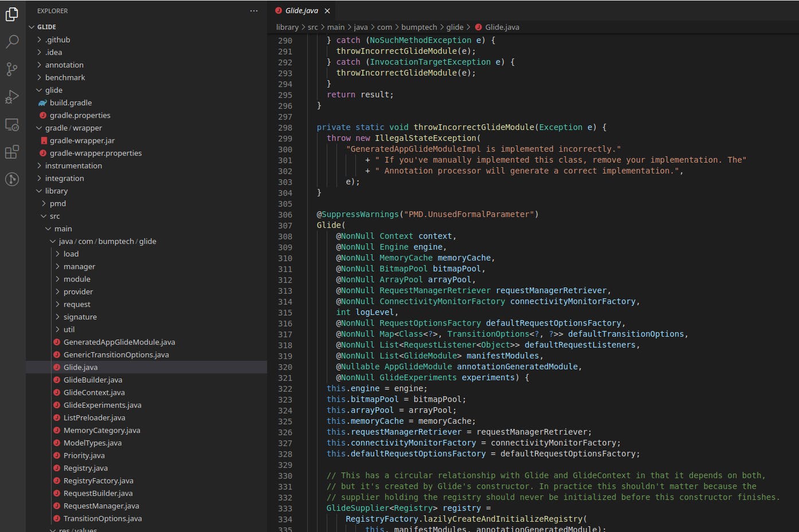Image resolution: width=799 pixels, height=532 pixels.
Task: Open the Explorer more actions ellipsis
Action: [254, 11]
